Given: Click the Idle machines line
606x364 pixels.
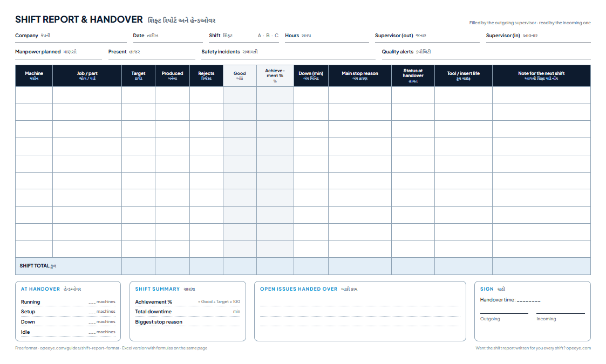Looking at the screenshot, I should (68, 332).
